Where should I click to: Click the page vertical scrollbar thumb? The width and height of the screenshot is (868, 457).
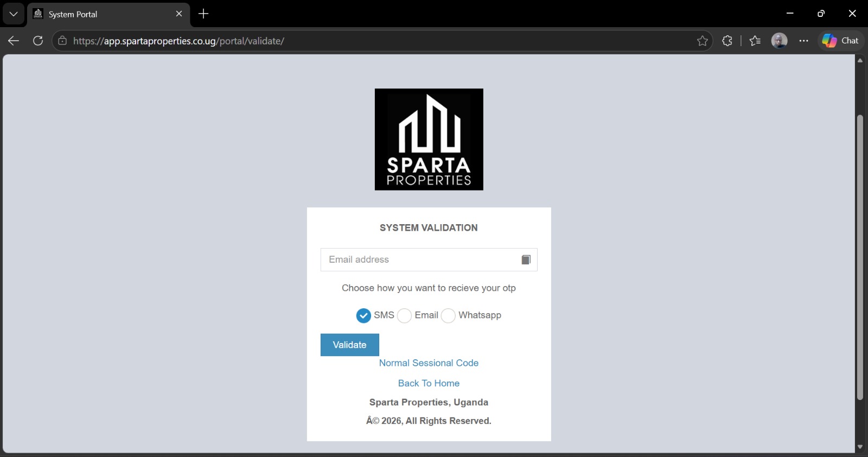tap(860, 258)
